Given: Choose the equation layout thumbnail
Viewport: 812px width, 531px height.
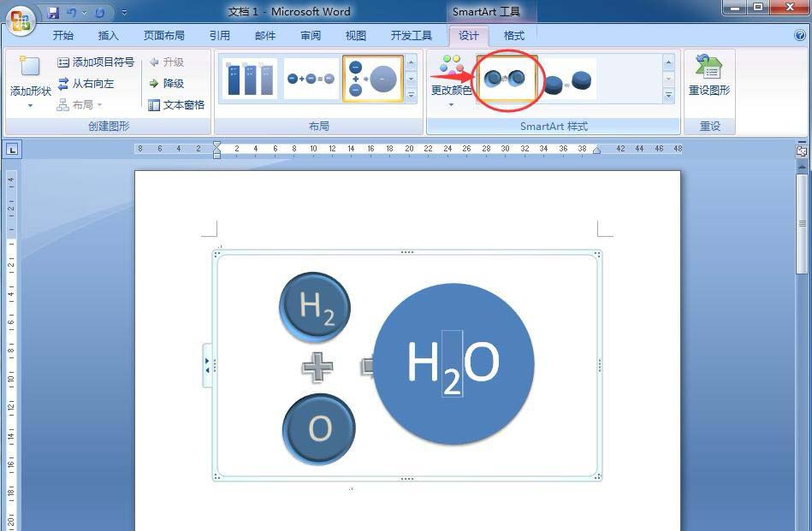Looking at the screenshot, I should (311, 79).
